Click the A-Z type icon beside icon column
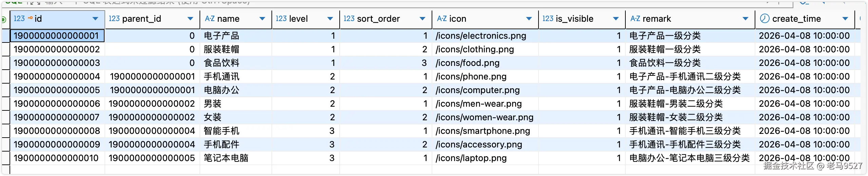868x176 pixels. [x=442, y=19]
